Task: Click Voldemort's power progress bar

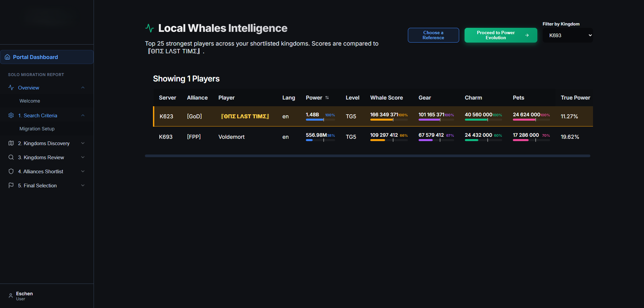Action: tap(320, 140)
